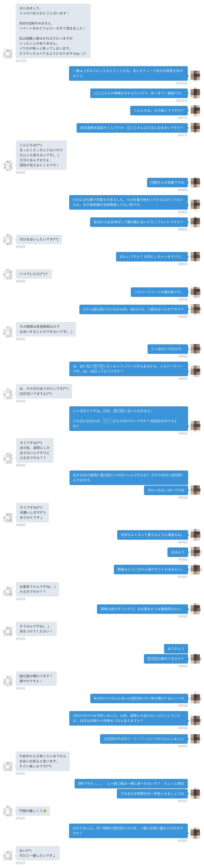
Task: Select the avatar next to 'じゃ改めて行きます。'
Action: (x=195, y=349)
